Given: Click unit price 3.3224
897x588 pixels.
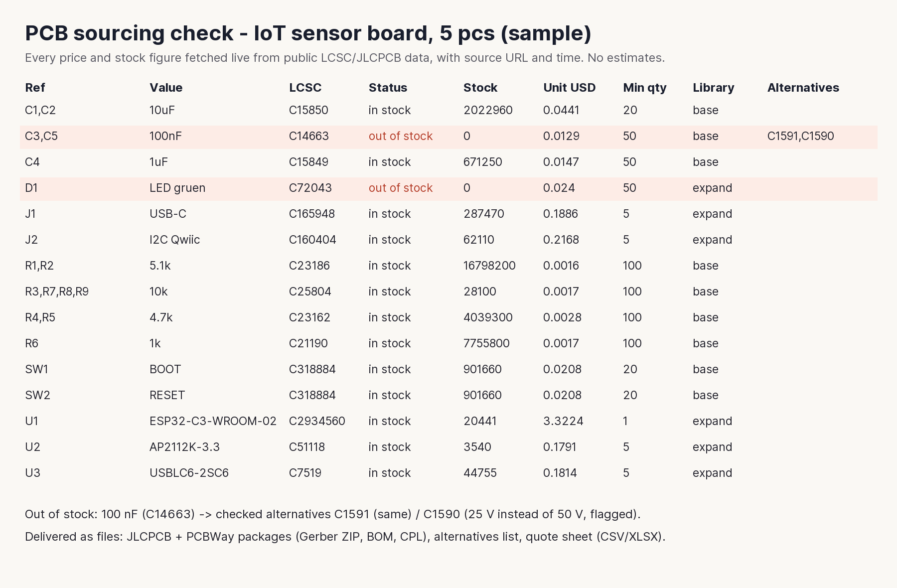Looking at the screenshot, I should [563, 421].
